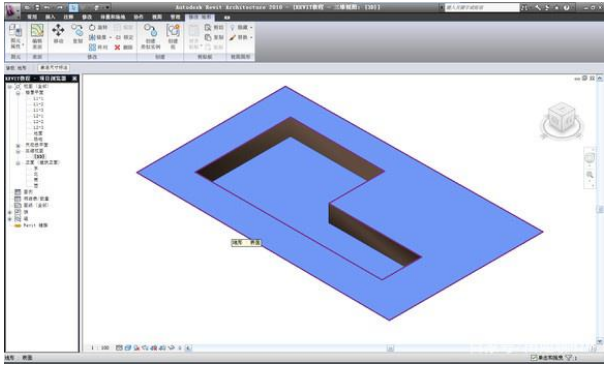Click the paintbrush Override graphics icon

[x=233, y=37]
